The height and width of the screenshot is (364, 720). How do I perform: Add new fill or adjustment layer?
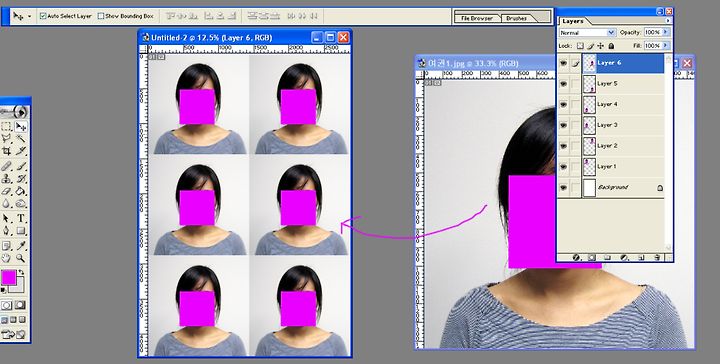tap(624, 258)
